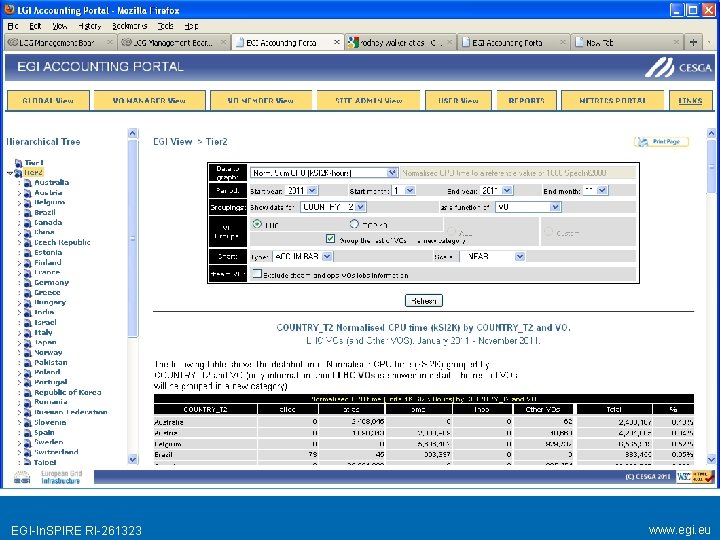
Task: Collapse the Tier2 tree node
Action: (10, 173)
